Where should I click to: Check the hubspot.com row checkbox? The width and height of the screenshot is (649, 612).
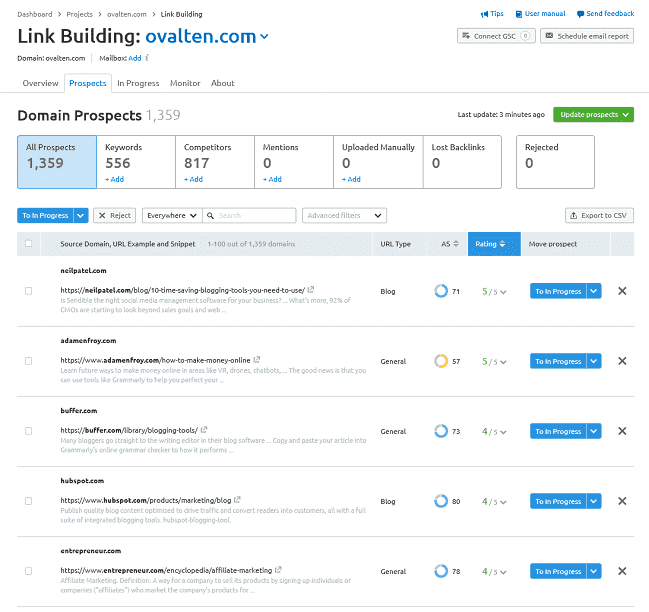tap(28, 501)
